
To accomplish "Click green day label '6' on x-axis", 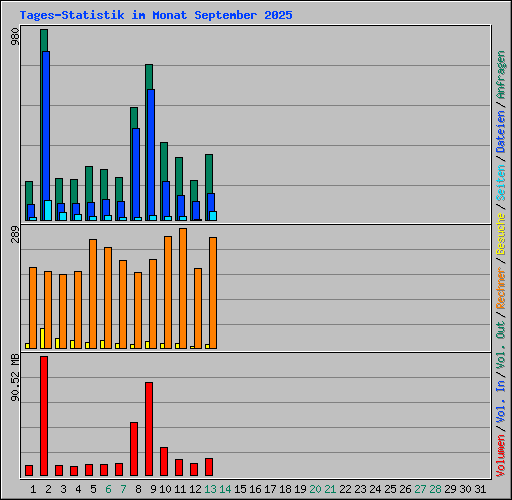I will tap(108, 489).
